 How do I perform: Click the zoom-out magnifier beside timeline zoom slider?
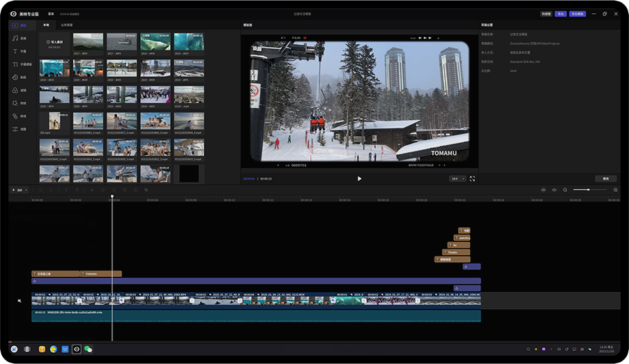[x=565, y=190]
